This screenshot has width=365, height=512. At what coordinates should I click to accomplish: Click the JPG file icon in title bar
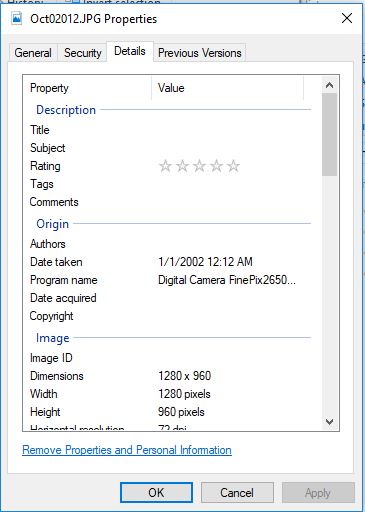click(16, 18)
